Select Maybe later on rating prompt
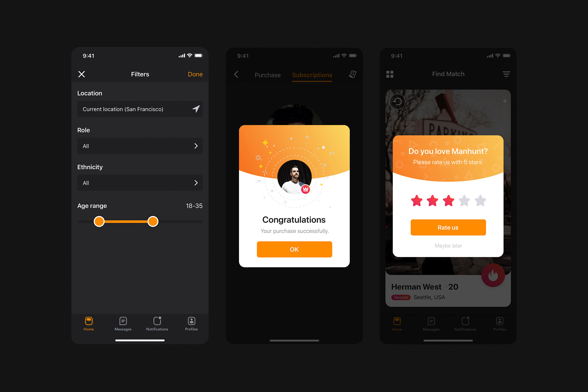This screenshot has height=392, width=588. [448, 245]
